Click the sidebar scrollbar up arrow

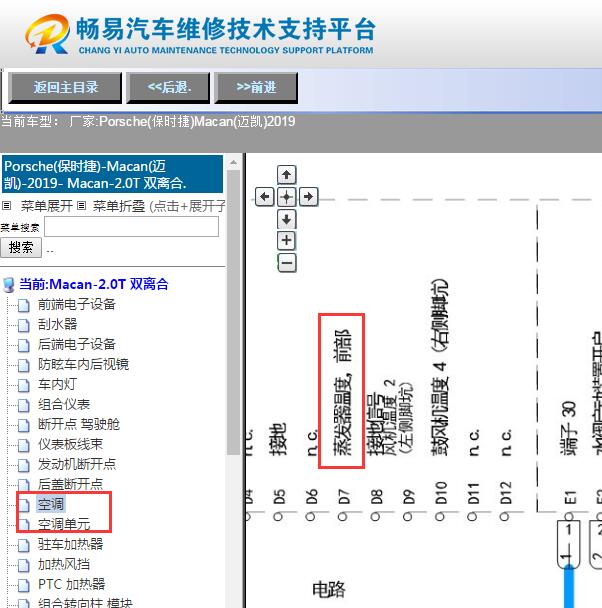pos(233,162)
